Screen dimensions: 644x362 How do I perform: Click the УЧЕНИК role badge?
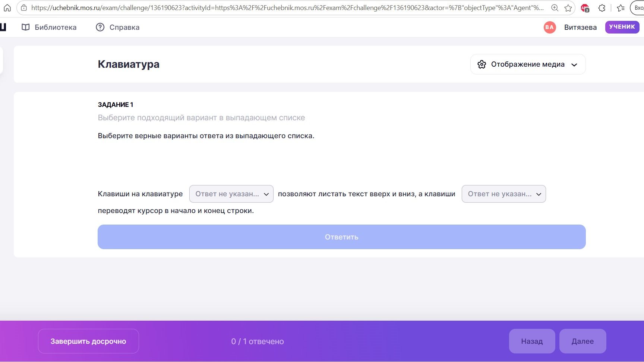[622, 27]
